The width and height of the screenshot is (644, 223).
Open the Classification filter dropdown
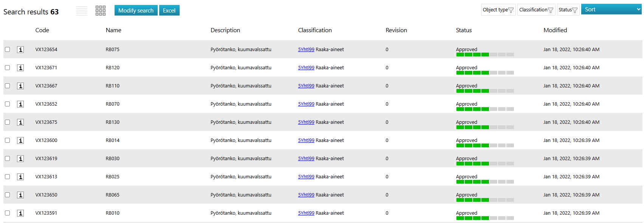point(535,10)
